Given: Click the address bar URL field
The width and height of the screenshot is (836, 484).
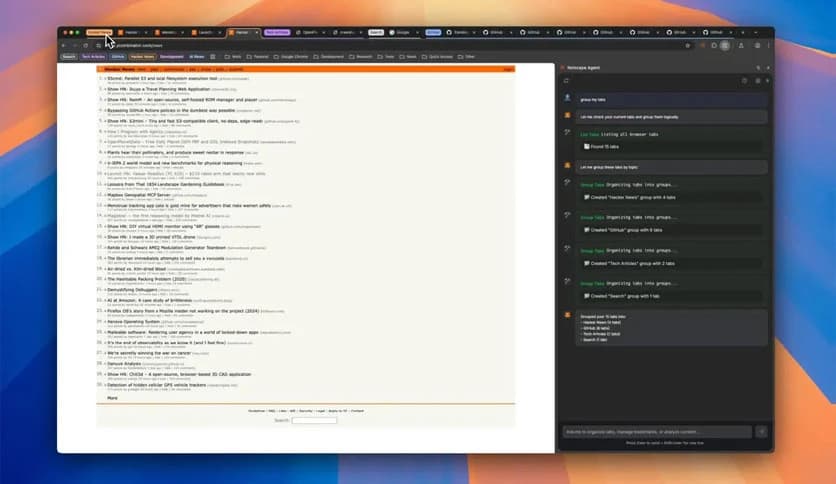Looking at the screenshot, I should [395, 46].
